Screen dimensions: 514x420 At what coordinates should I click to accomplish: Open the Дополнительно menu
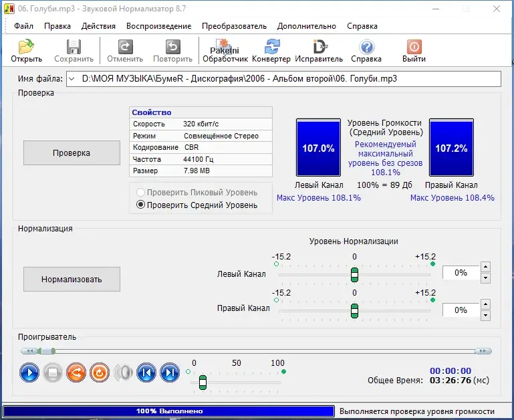click(x=307, y=26)
